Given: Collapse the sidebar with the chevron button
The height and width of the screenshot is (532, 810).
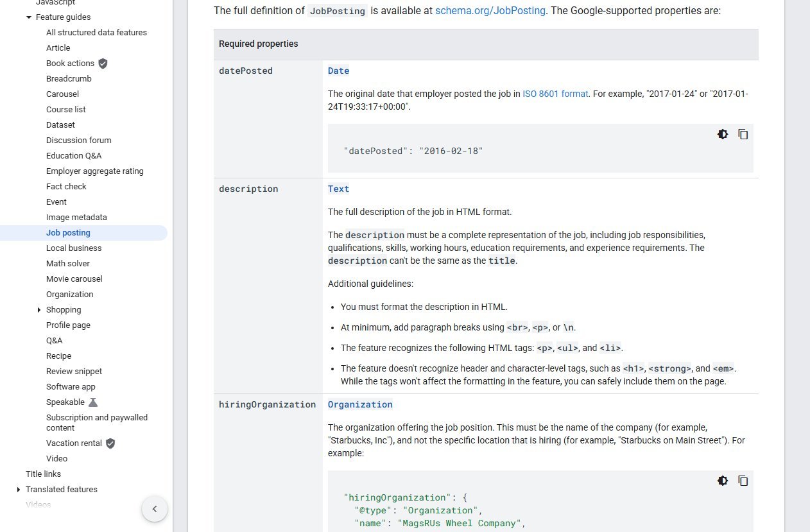Looking at the screenshot, I should [x=155, y=509].
